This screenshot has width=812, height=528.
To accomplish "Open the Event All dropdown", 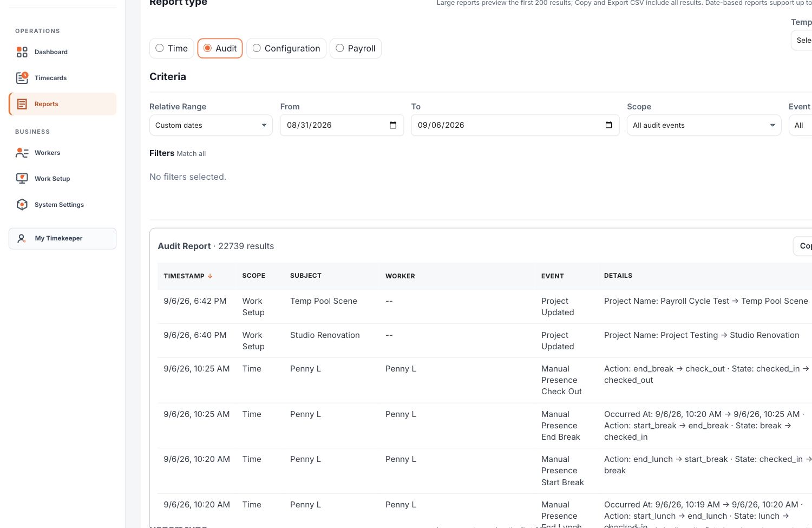I will point(801,125).
